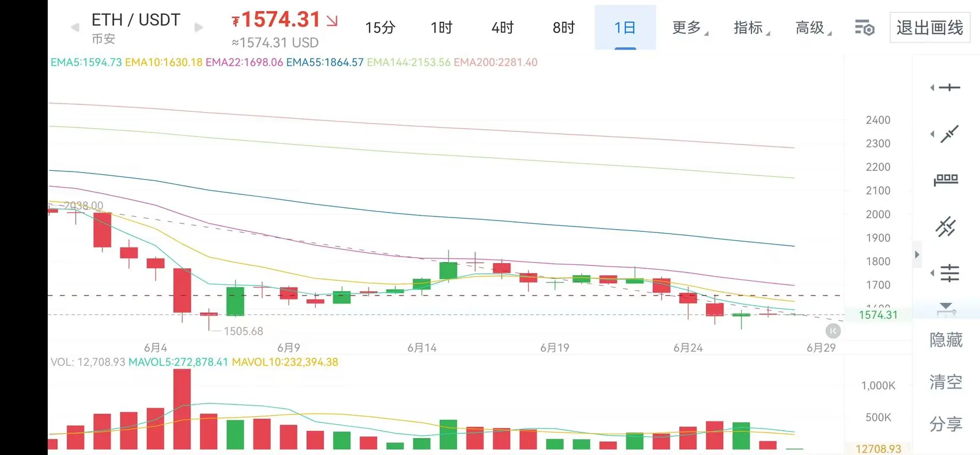The width and height of the screenshot is (980, 455).
Task: Click the 6月24 date axis label
Action: click(x=688, y=348)
